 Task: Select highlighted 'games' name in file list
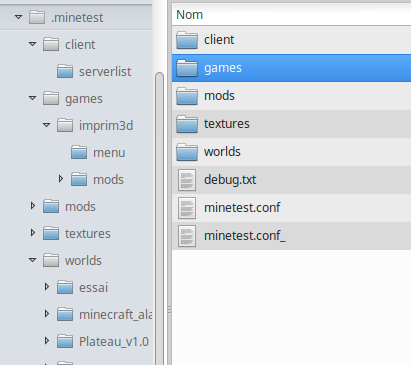point(223,68)
